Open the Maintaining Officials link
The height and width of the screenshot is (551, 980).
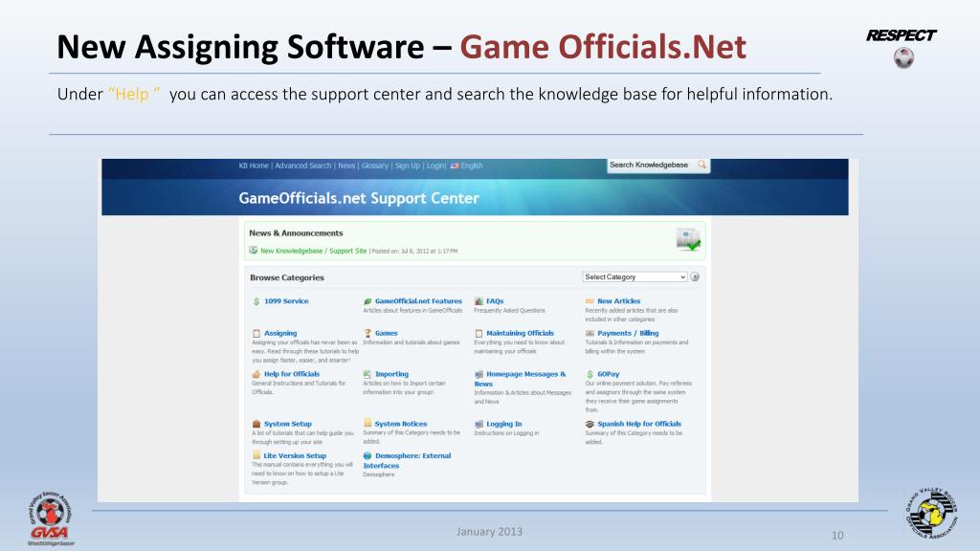coord(520,334)
